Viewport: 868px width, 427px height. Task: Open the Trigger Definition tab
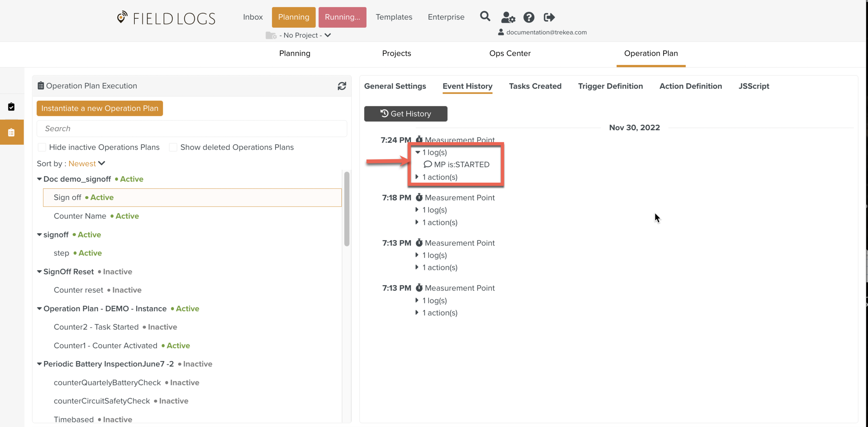(610, 86)
